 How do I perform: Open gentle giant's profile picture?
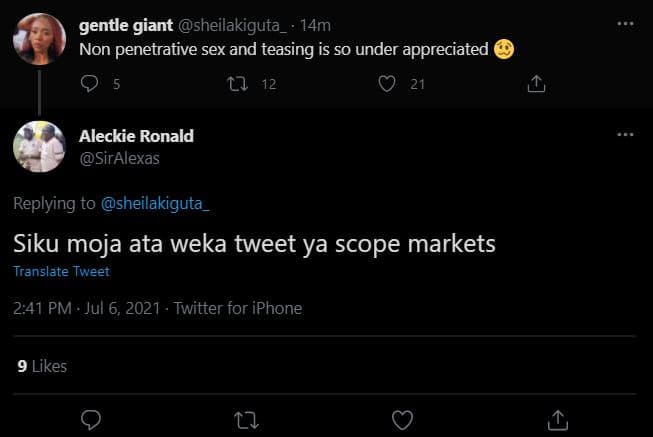[40, 37]
